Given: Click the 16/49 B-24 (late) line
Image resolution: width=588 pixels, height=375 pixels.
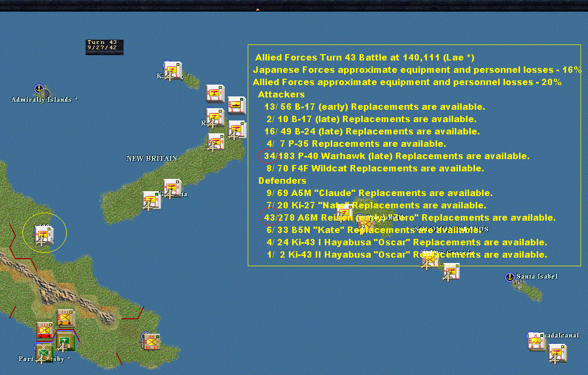Looking at the screenshot, I should (x=372, y=132).
